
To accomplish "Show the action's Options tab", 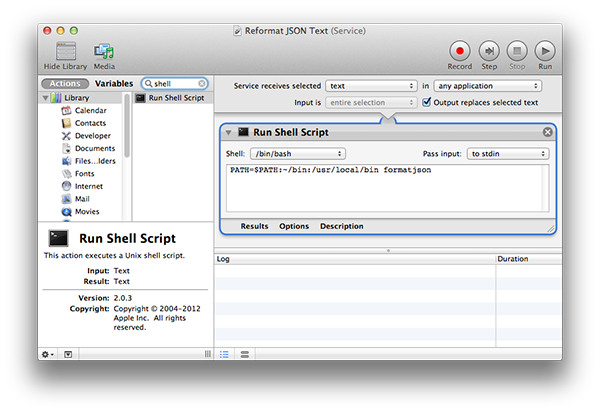I will [x=294, y=226].
